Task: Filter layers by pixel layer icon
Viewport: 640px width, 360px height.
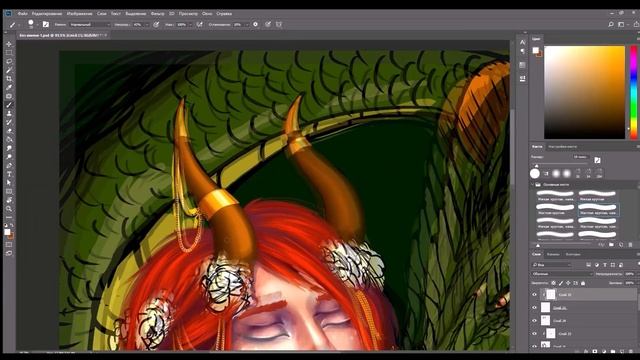Action: 589,265
